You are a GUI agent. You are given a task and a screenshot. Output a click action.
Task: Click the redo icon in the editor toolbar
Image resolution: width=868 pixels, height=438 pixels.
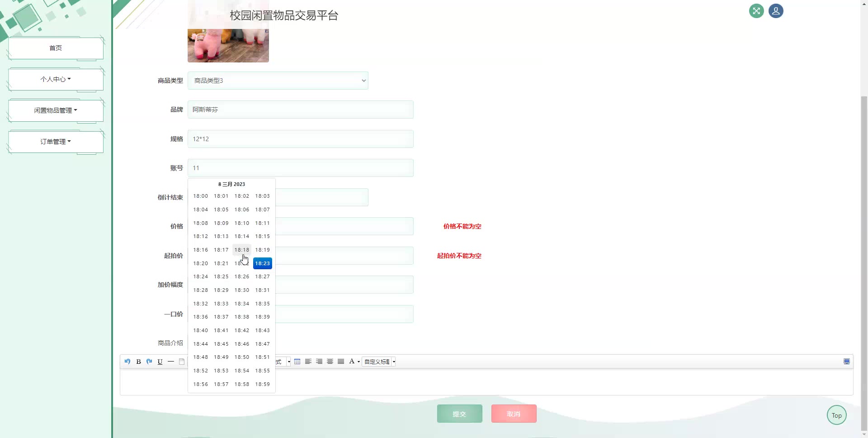coord(149,362)
